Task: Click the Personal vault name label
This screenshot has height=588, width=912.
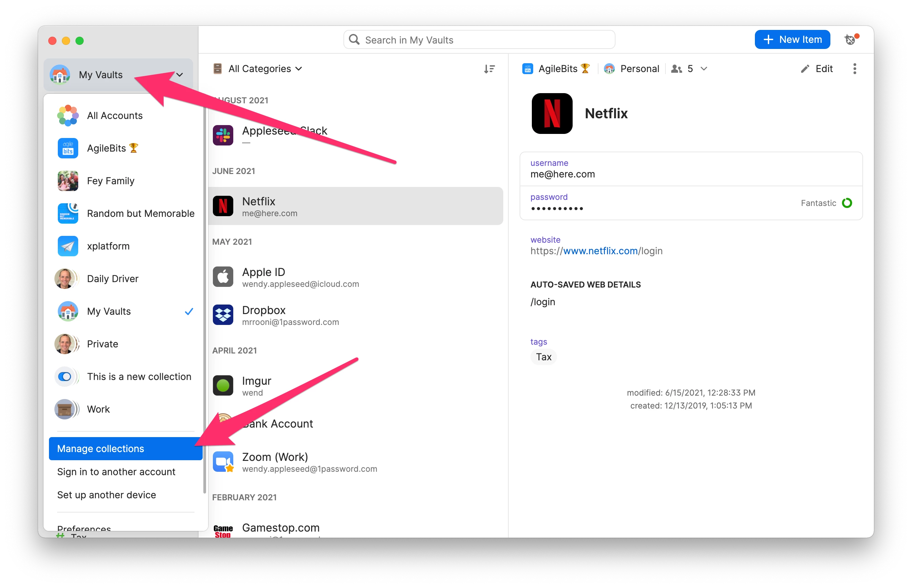Action: pos(640,69)
